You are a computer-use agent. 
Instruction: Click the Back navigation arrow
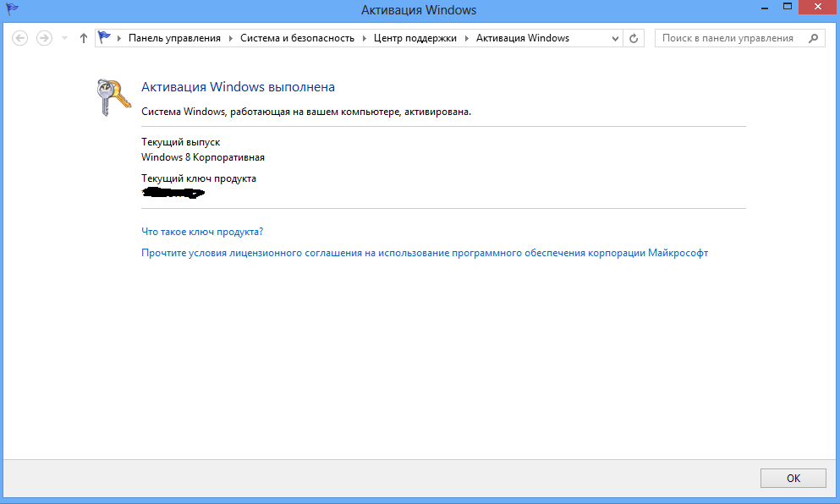click(x=19, y=38)
